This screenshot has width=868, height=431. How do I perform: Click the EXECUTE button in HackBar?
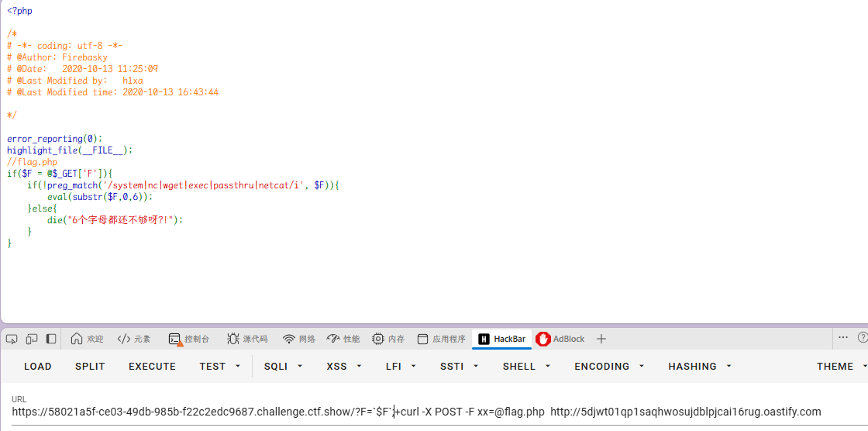click(x=152, y=366)
